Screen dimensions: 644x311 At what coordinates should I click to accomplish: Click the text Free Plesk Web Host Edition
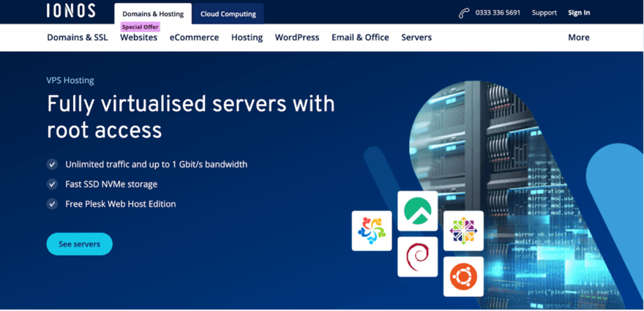tap(120, 204)
